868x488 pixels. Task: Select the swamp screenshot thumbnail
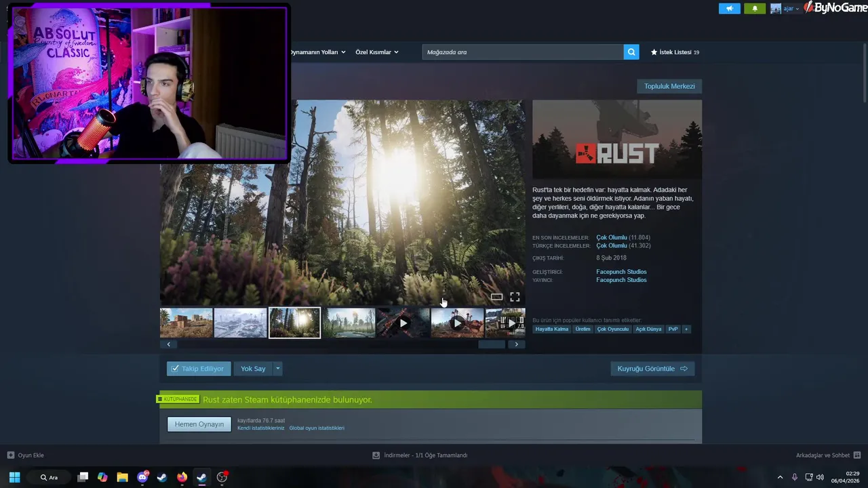[349, 323]
